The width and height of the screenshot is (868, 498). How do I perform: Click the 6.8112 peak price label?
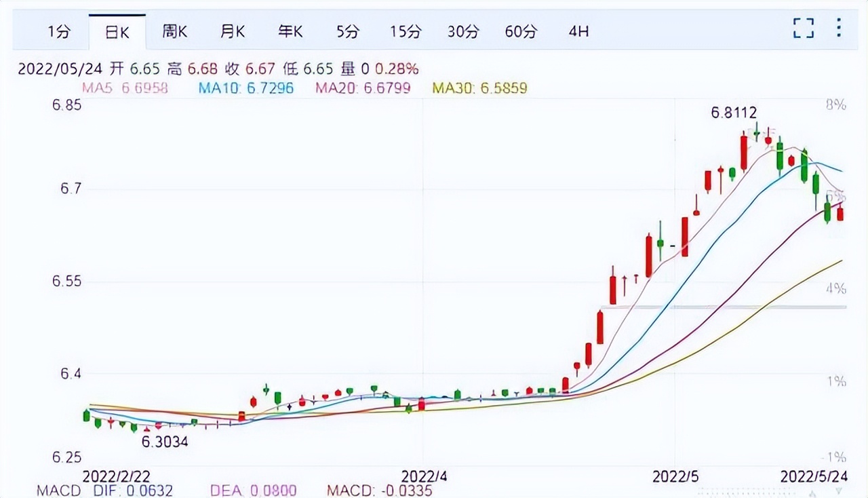click(x=734, y=113)
